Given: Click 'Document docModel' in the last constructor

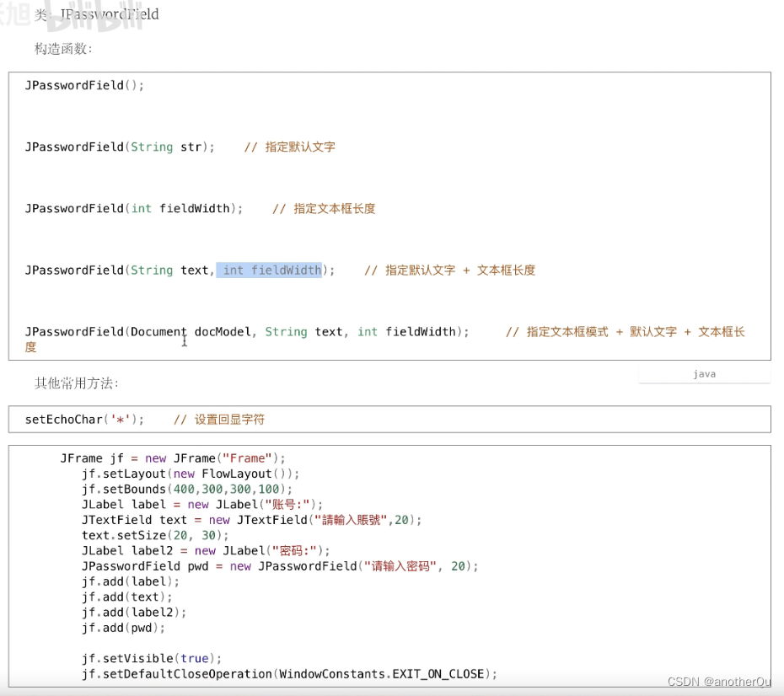Looking at the screenshot, I should pos(190,332).
